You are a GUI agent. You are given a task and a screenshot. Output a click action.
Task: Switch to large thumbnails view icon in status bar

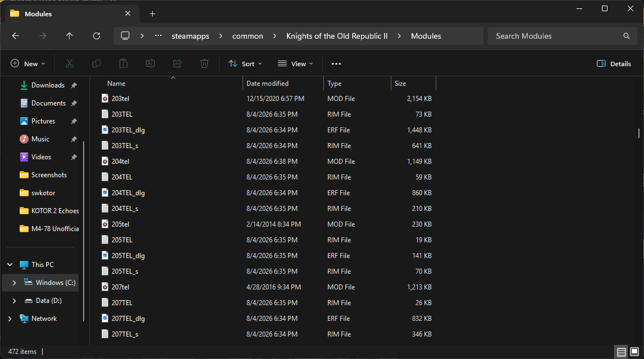[634, 352]
